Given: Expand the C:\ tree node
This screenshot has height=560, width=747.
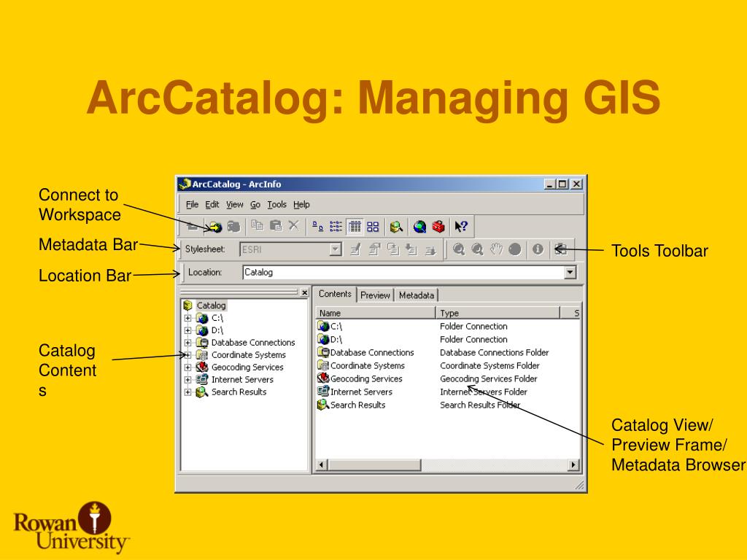Looking at the screenshot, I should 187,318.
